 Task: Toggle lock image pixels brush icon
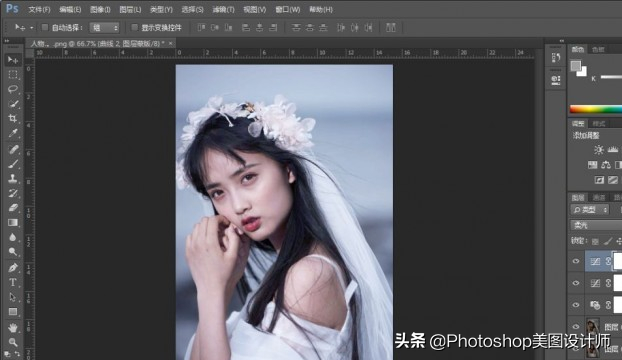tap(607, 241)
